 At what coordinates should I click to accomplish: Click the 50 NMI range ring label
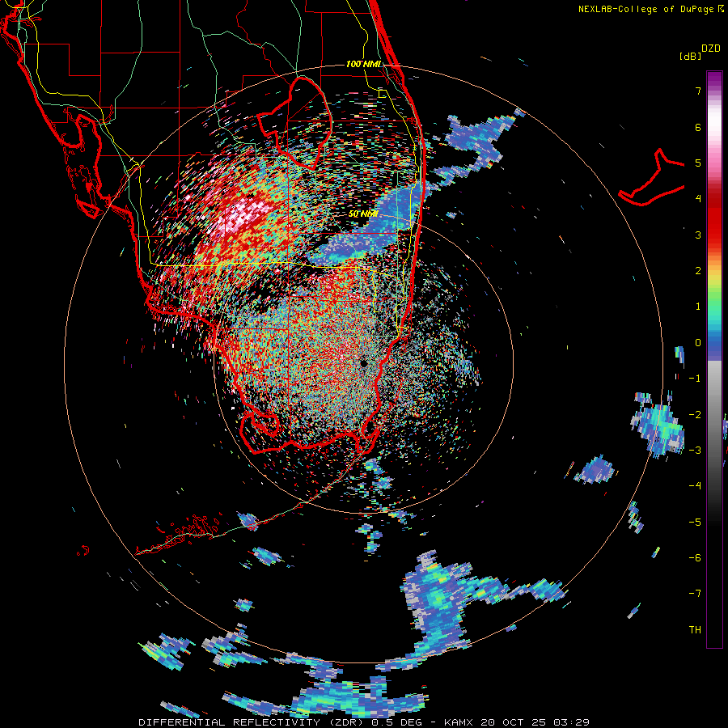[363, 214]
